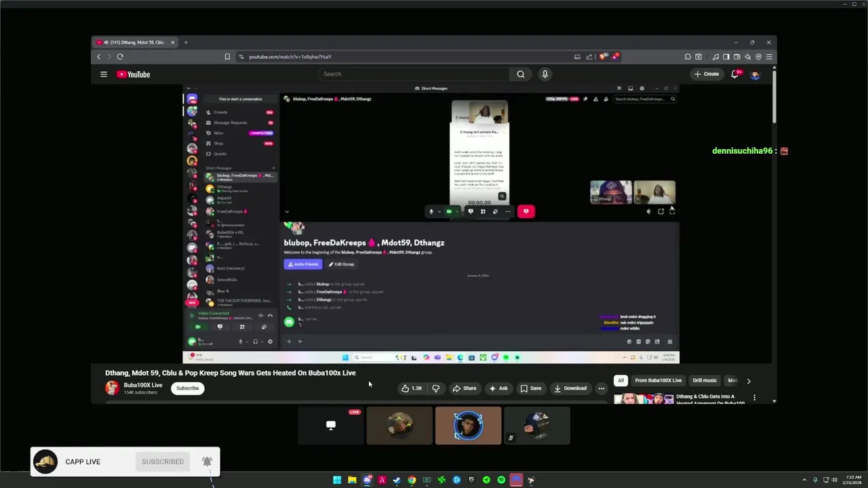Open YouTube notifications bell
The width and height of the screenshot is (868, 488).
coord(735,75)
